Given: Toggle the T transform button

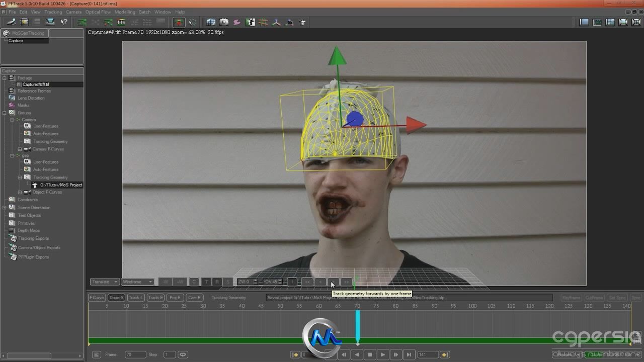Looking at the screenshot, I should [x=206, y=282].
